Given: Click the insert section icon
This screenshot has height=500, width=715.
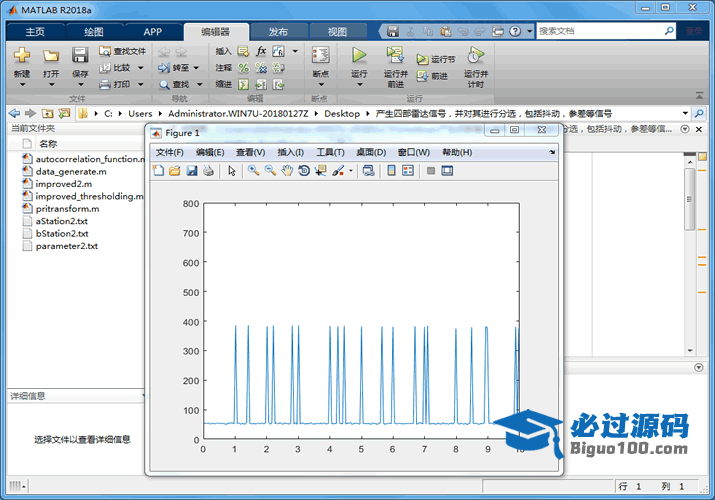Looking at the screenshot, I should pyautogui.click(x=243, y=51).
